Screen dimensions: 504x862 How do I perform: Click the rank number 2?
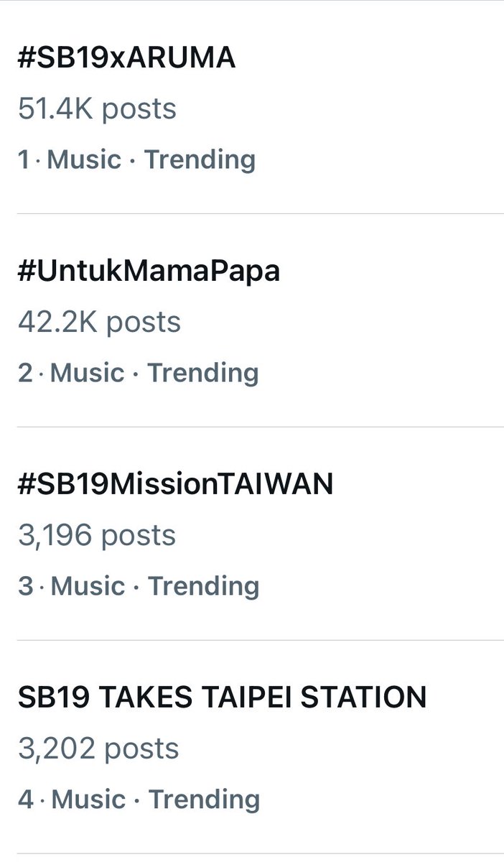25,373
